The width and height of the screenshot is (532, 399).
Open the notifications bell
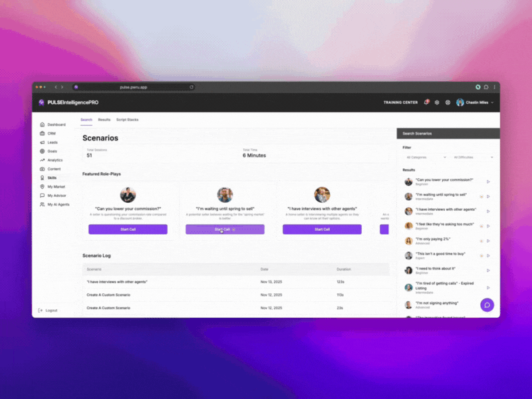(x=426, y=102)
